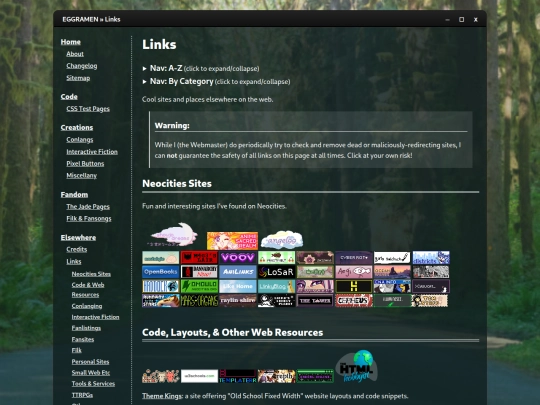The width and height of the screenshot is (540, 405).
Task: Open the Mars-Organs site button
Action: click(x=199, y=300)
